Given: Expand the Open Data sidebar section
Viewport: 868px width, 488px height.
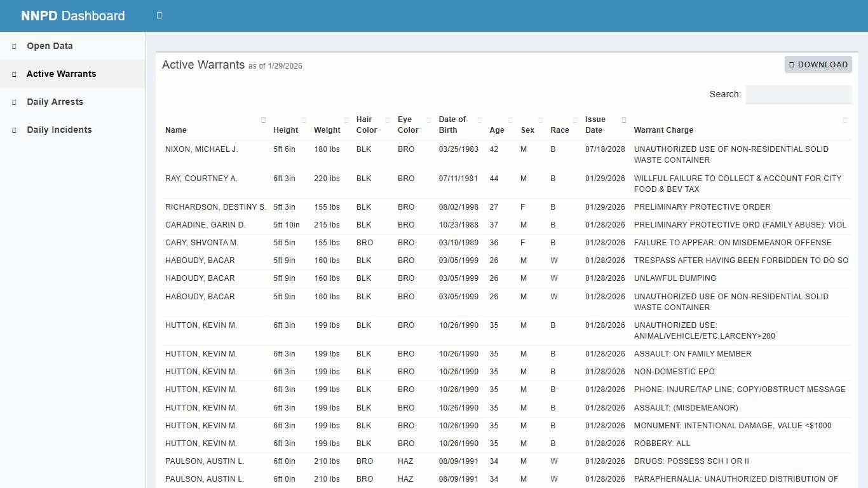Looking at the screenshot, I should point(49,46).
